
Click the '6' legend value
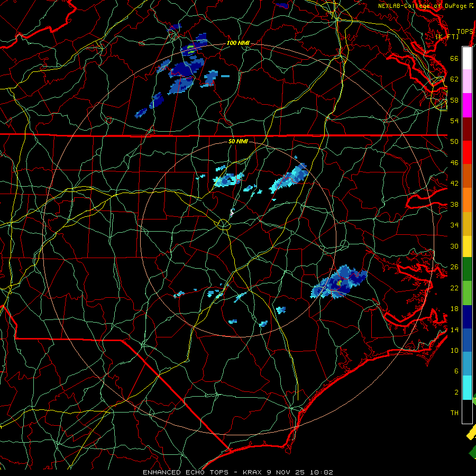(456, 371)
